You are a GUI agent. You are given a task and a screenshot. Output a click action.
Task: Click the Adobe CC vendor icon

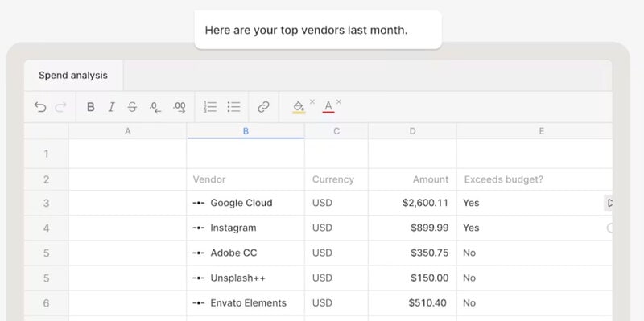[199, 253]
